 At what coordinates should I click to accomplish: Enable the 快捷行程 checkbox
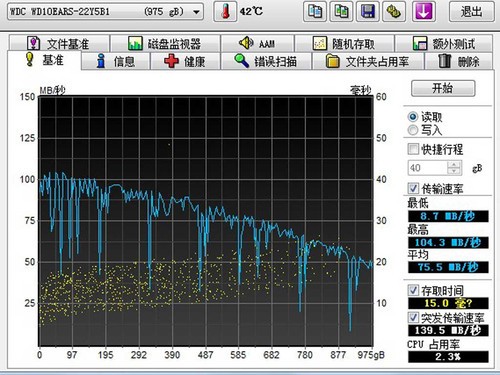(413, 149)
